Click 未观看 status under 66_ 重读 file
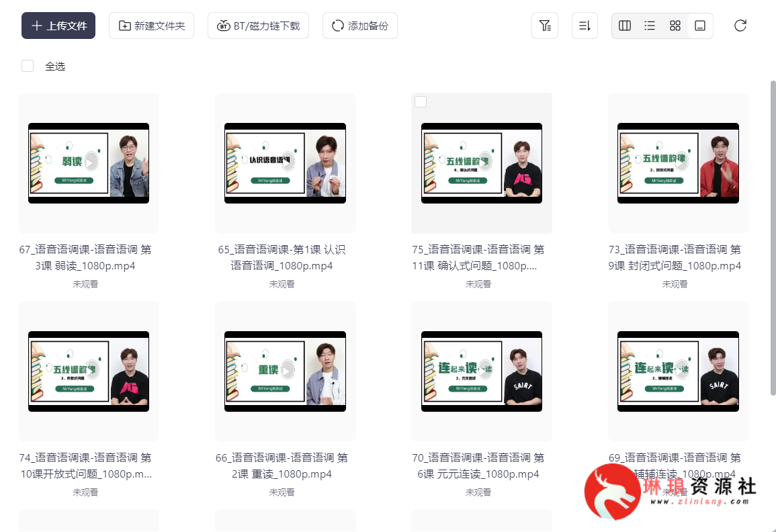 [282, 492]
